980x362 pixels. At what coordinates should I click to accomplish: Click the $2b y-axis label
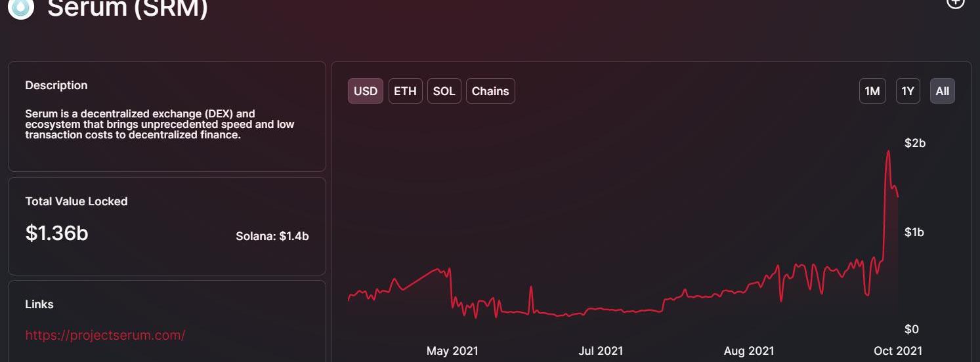[915, 143]
